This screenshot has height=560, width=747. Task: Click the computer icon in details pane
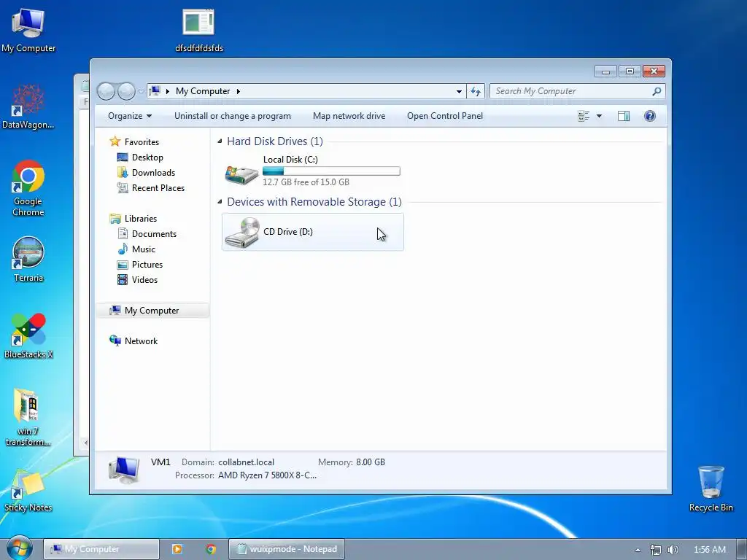pyautogui.click(x=124, y=469)
